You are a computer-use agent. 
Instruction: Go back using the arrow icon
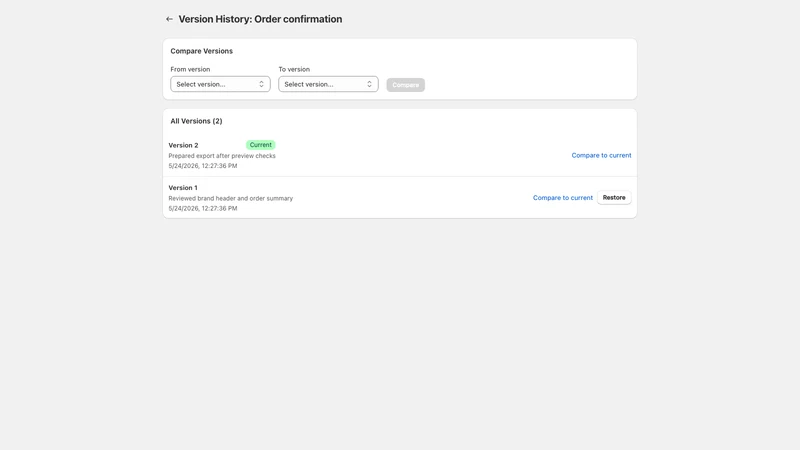(x=169, y=19)
